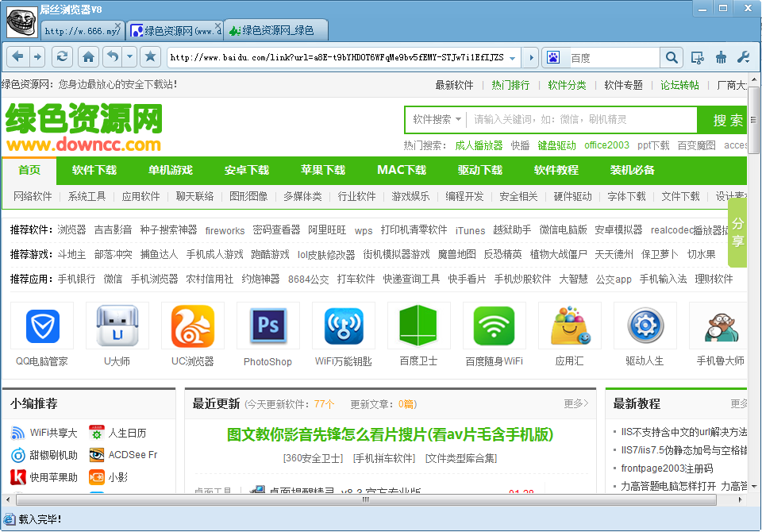Click the PhotoShop download icon
This screenshot has width=762, height=532.
coord(267,326)
